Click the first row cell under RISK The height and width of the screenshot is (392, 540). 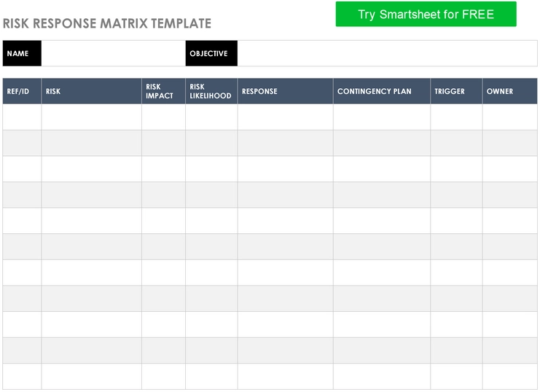[92, 117]
